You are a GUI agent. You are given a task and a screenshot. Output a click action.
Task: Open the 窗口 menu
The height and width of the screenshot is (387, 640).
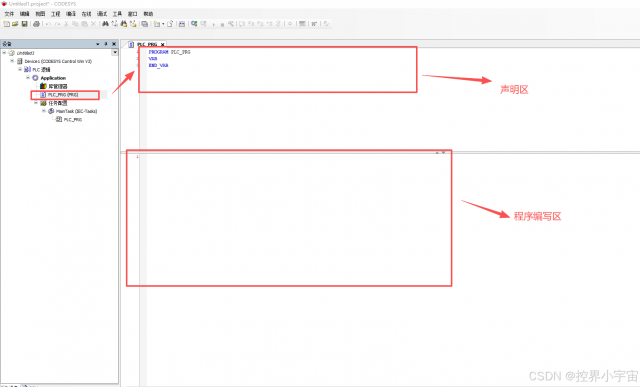pos(133,14)
